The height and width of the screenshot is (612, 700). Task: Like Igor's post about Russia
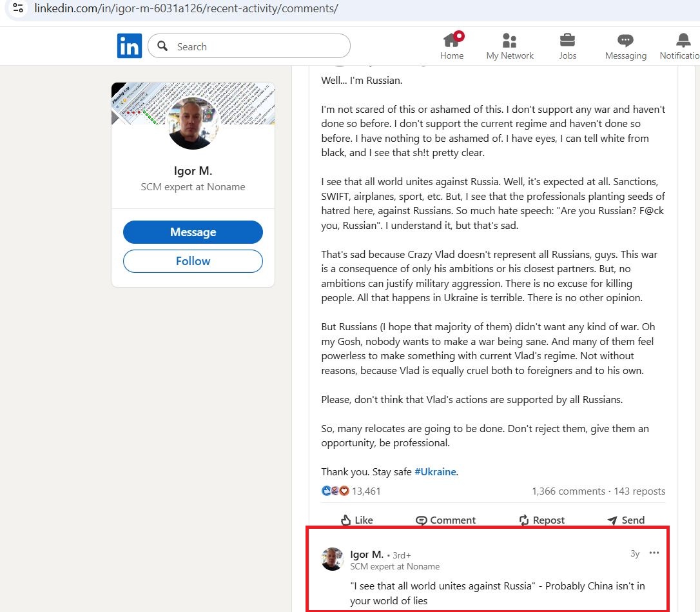point(356,520)
